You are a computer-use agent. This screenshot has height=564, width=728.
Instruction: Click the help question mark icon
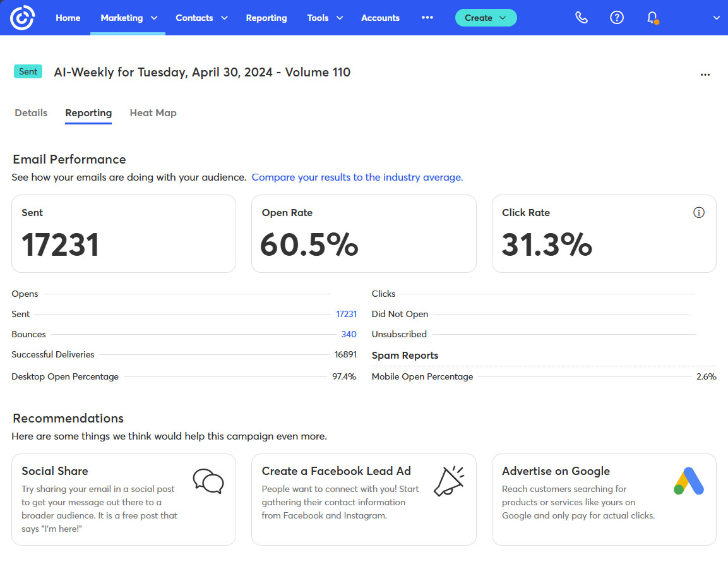pyautogui.click(x=617, y=18)
